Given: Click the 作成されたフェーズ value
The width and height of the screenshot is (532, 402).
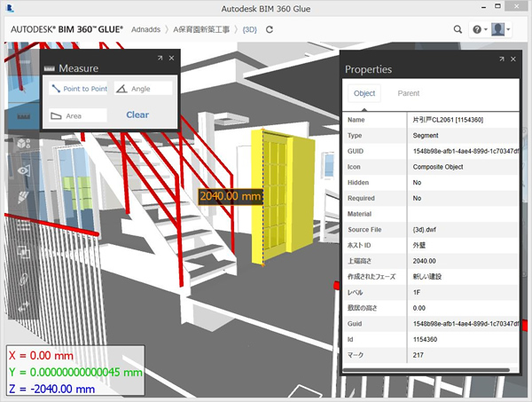Looking at the screenshot, I should pyautogui.click(x=427, y=276).
